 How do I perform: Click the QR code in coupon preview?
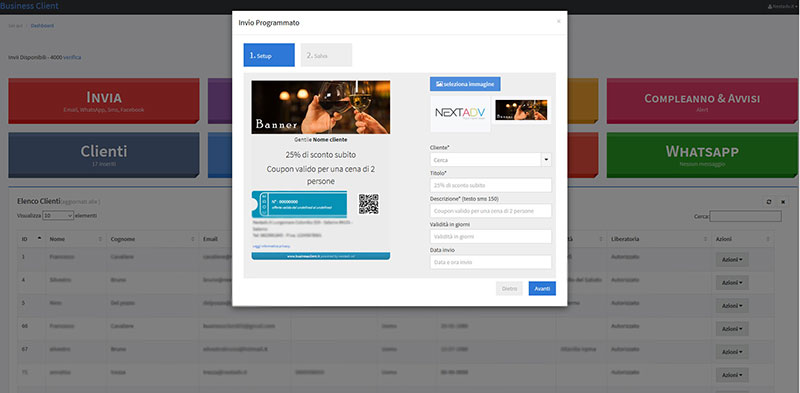coord(368,204)
